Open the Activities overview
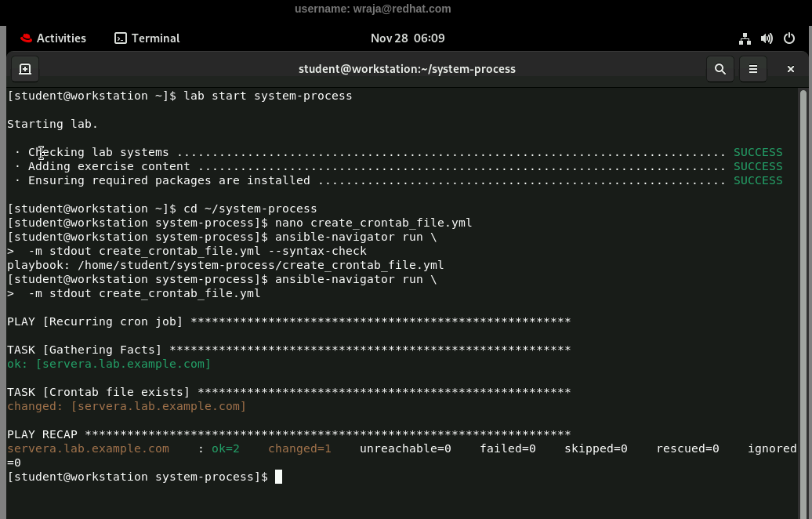This screenshot has width=812, height=519. (53, 38)
